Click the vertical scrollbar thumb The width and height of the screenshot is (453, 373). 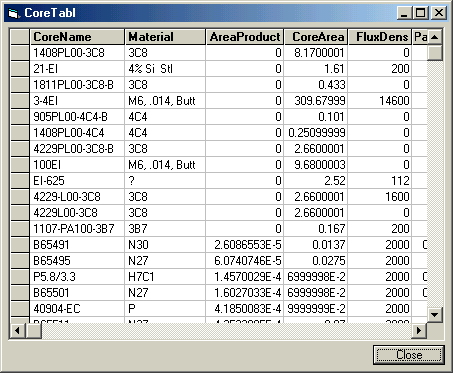pyautogui.click(x=435, y=53)
